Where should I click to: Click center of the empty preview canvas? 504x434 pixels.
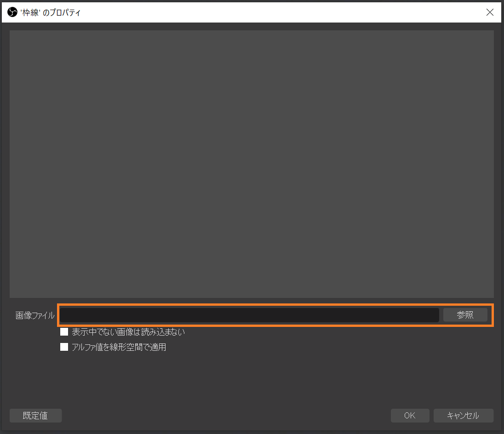(252, 164)
